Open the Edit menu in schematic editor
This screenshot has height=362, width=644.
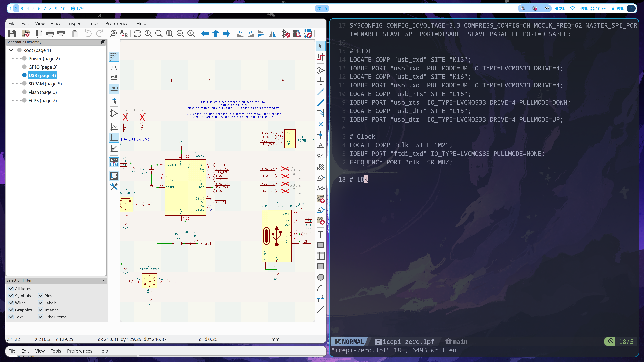pos(25,23)
